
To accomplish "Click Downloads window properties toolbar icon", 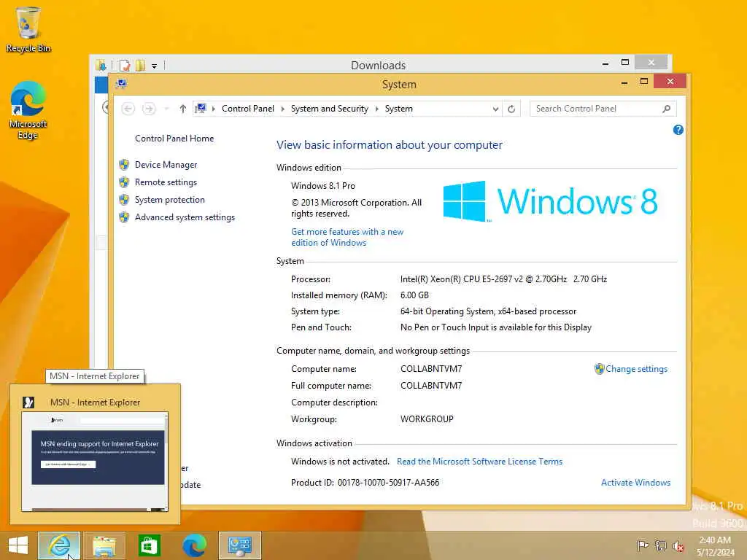I will coord(125,65).
